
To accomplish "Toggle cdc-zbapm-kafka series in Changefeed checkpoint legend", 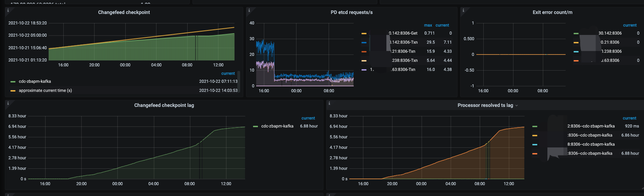I will pyautogui.click(x=35, y=81).
